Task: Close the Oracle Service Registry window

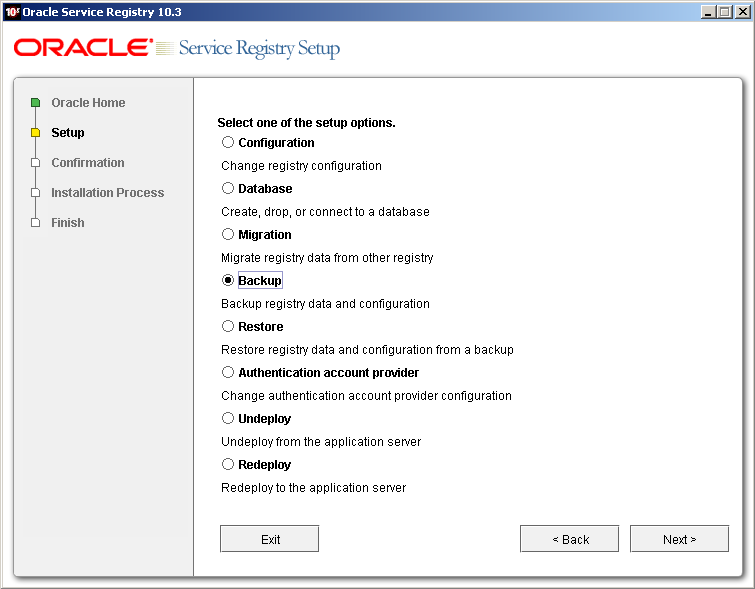Action: (x=743, y=12)
